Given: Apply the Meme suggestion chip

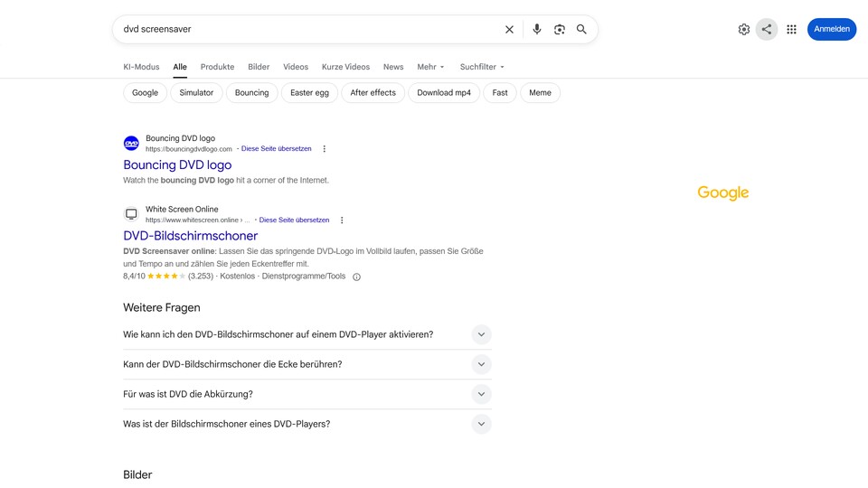Looking at the screenshot, I should (541, 93).
